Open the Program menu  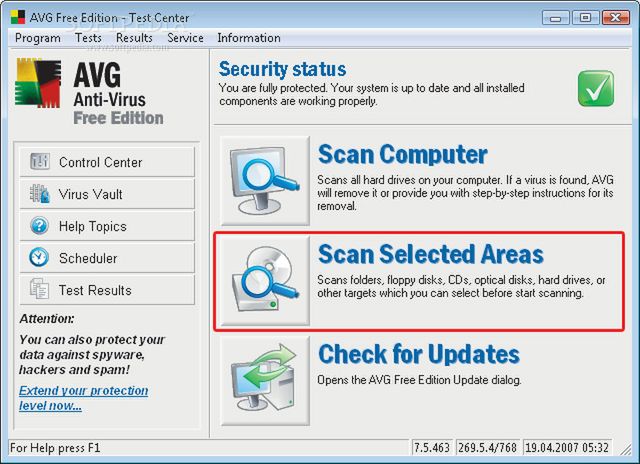(x=38, y=38)
